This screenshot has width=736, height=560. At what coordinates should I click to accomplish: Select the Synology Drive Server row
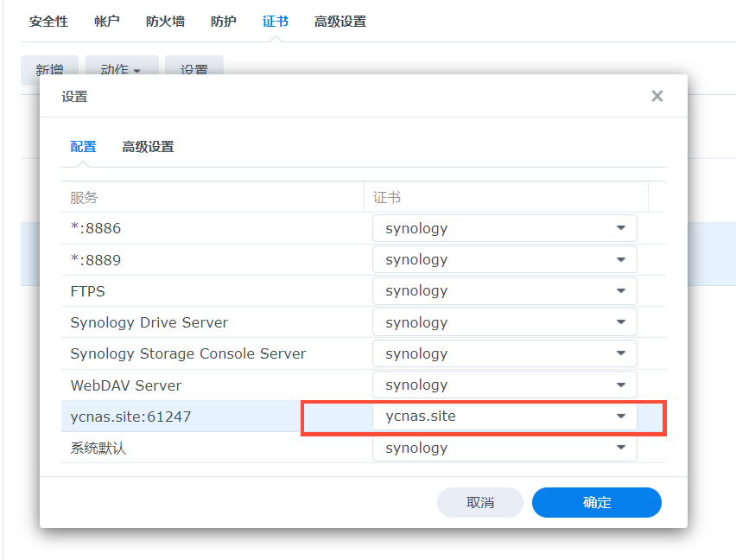364,322
